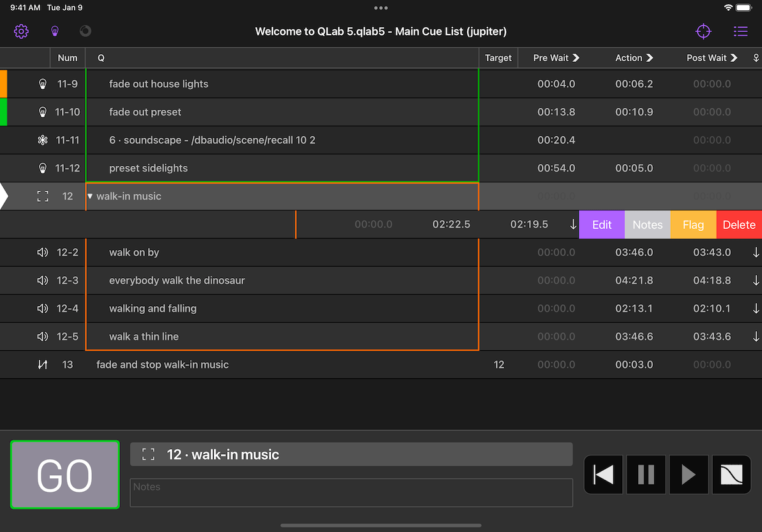Click the loading circle icon next to bulb
Viewport: 762px width, 532px height.
85,31
